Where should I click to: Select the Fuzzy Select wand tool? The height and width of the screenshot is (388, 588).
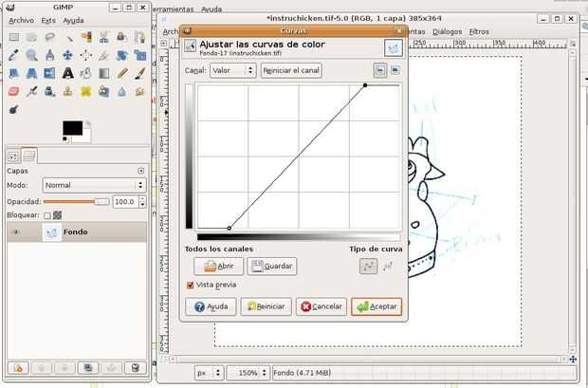[x=68, y=37]
